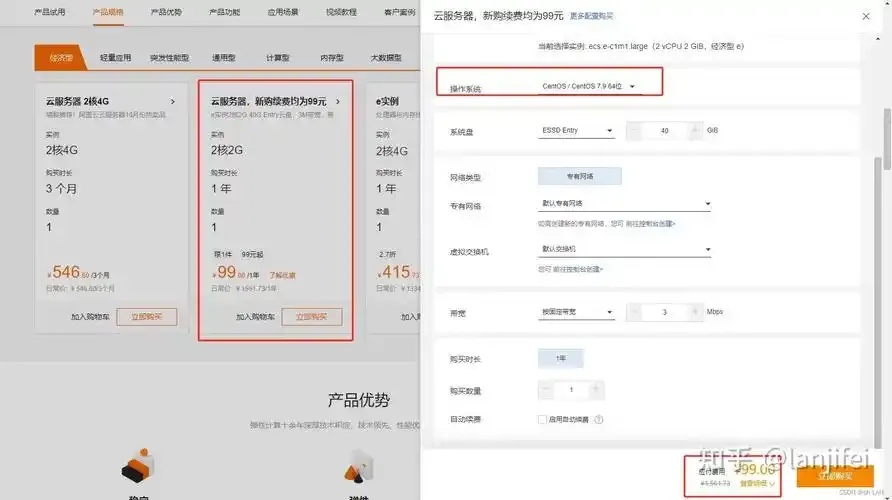Expand the 默认交换机 vSwitch dropdown
Viewport: 892px width, 500px height.
[x=624, y=249]
